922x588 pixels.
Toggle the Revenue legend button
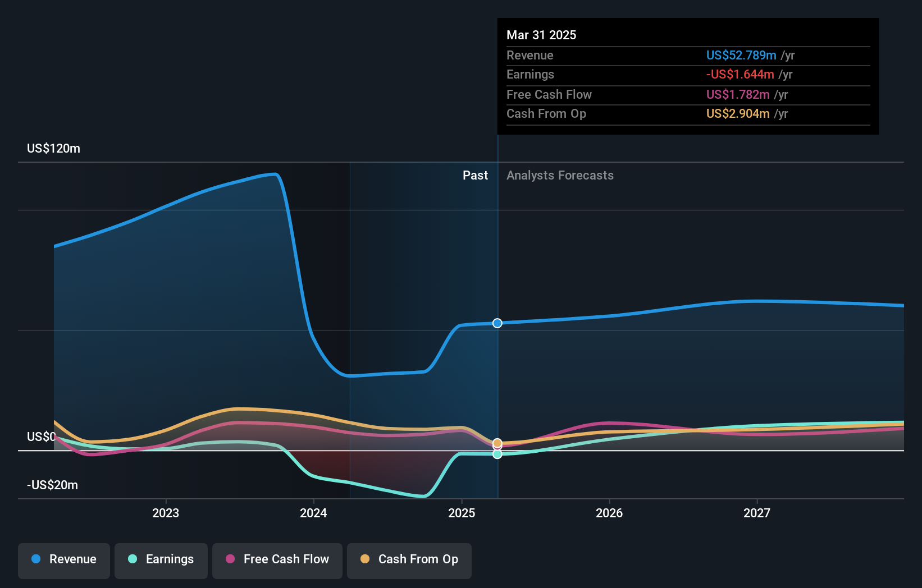[x=64, y=561]
